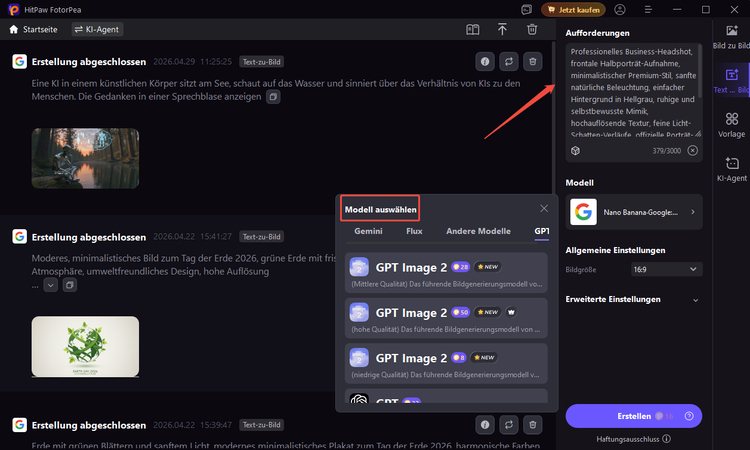The image size is (750, 450).
Task: Click the help icon on Erstellen button
Action: point(689,416)
